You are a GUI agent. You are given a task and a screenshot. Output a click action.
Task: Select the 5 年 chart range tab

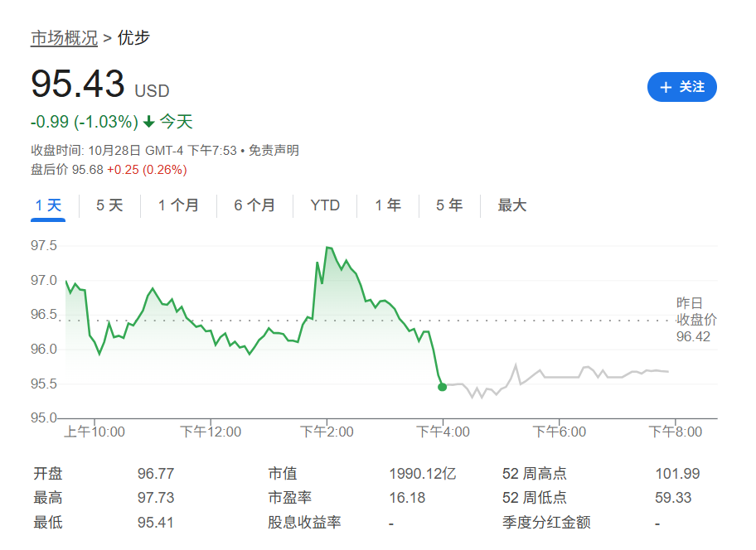tap(448, 205)
